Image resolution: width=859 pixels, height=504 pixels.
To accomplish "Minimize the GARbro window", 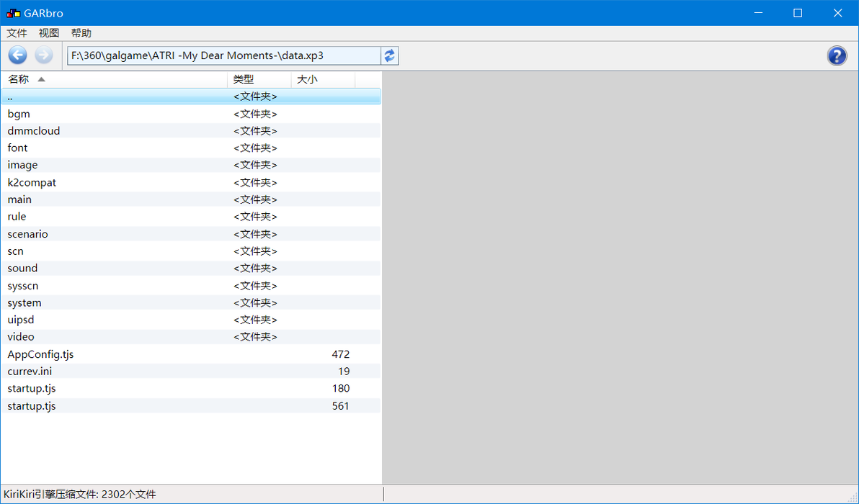I will (x=758, y=13).
